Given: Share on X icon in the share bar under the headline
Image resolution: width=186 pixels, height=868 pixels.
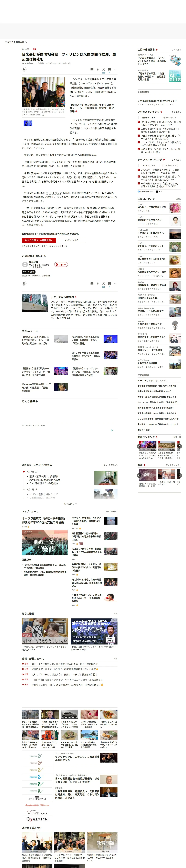Looking at the screenshot, I should point(104,69).
